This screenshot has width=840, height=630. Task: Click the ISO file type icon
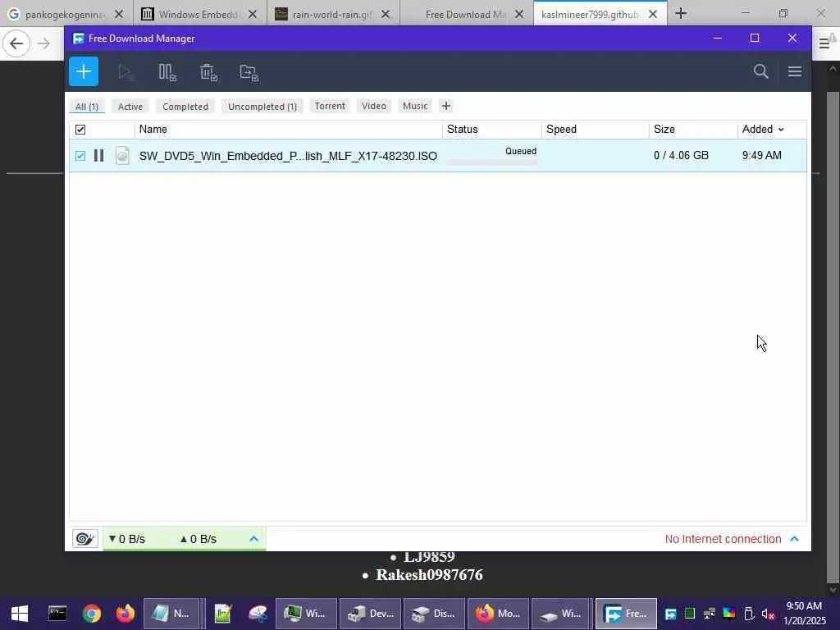(x=123, y=155)
